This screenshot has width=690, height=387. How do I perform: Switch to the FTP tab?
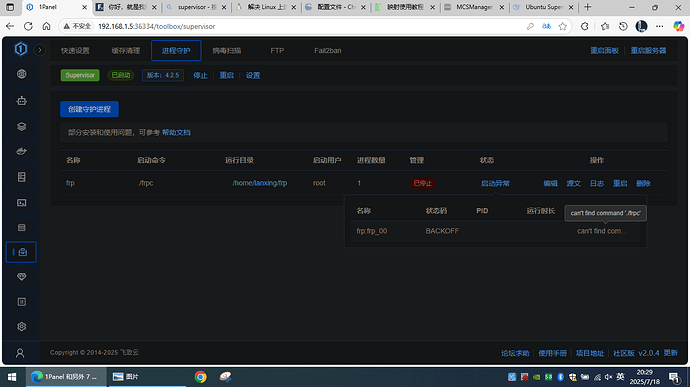coord(277,51)
